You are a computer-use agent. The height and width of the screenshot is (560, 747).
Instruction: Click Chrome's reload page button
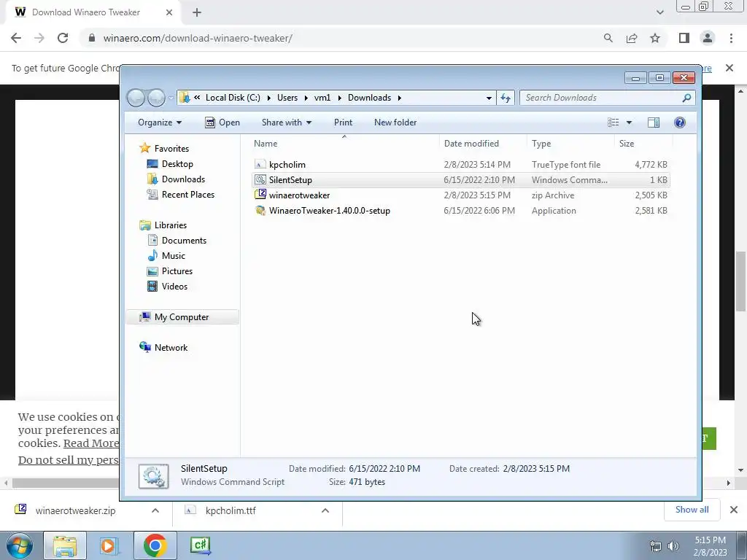click(63, 38)
